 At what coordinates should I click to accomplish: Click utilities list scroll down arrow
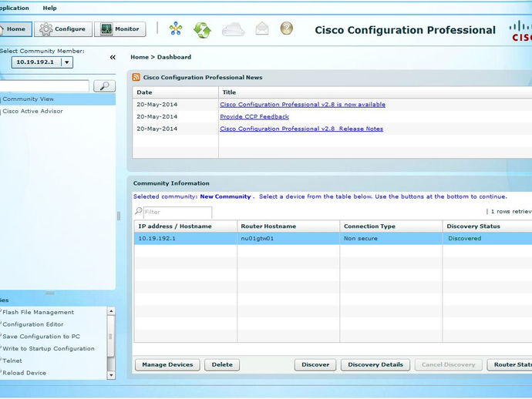pyautogui.click(x=111, y=375)
